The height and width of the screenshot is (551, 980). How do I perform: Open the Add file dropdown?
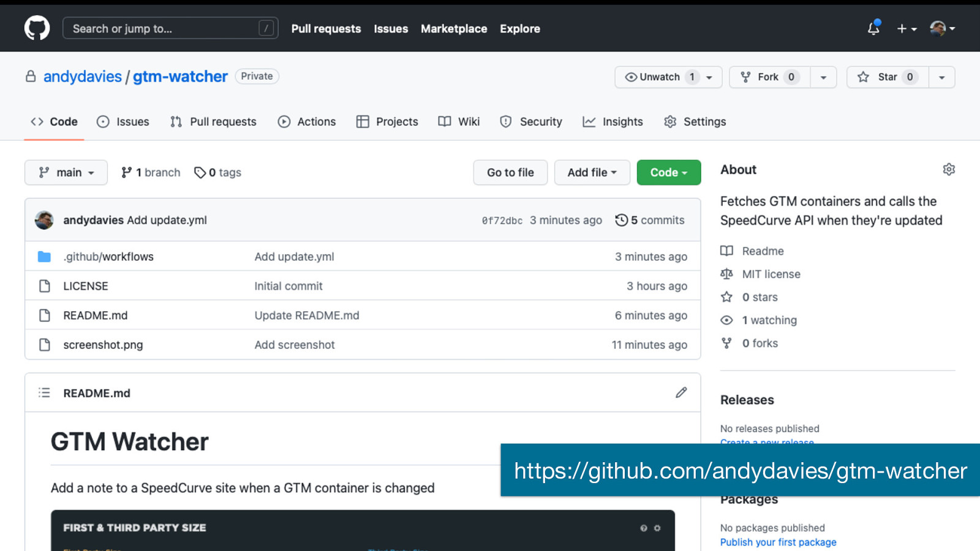[592, 173]
